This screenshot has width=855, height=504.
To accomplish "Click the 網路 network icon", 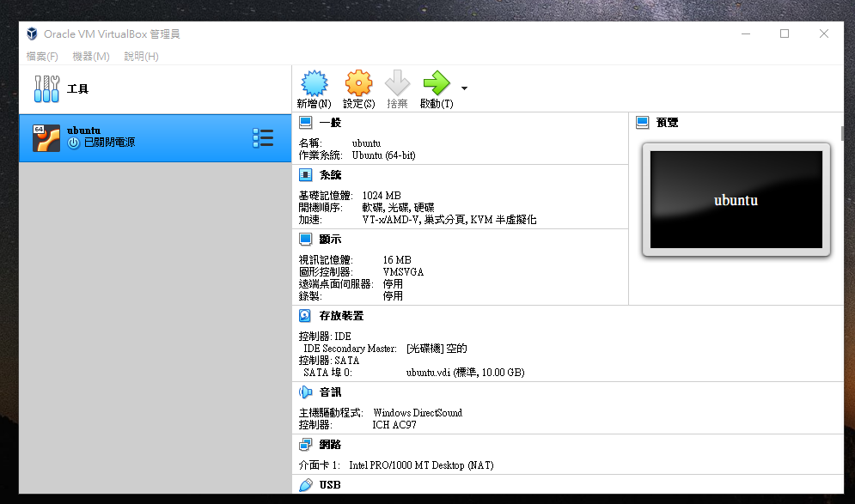I will click(305, 445).
